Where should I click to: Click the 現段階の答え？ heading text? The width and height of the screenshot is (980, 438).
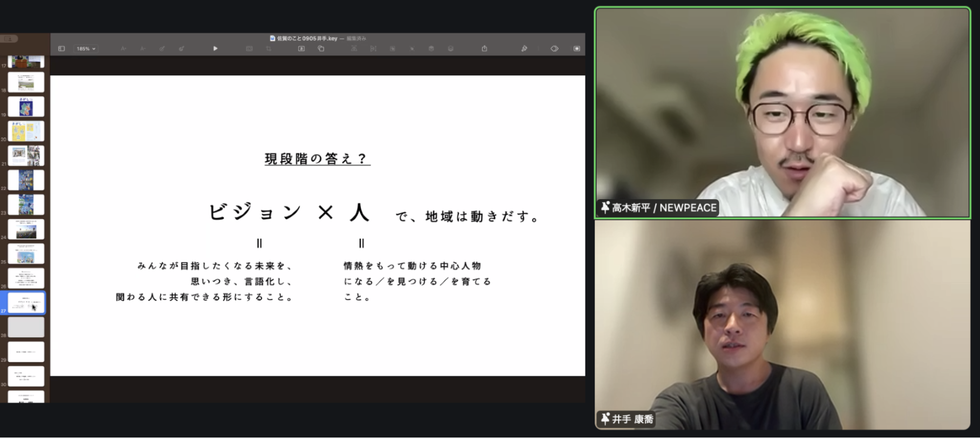click(317, 159)
